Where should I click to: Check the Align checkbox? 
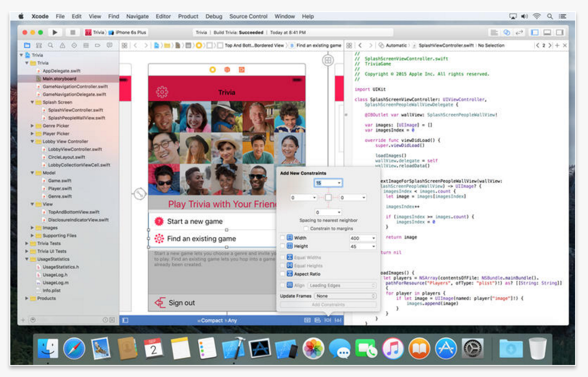click(282, 285)
